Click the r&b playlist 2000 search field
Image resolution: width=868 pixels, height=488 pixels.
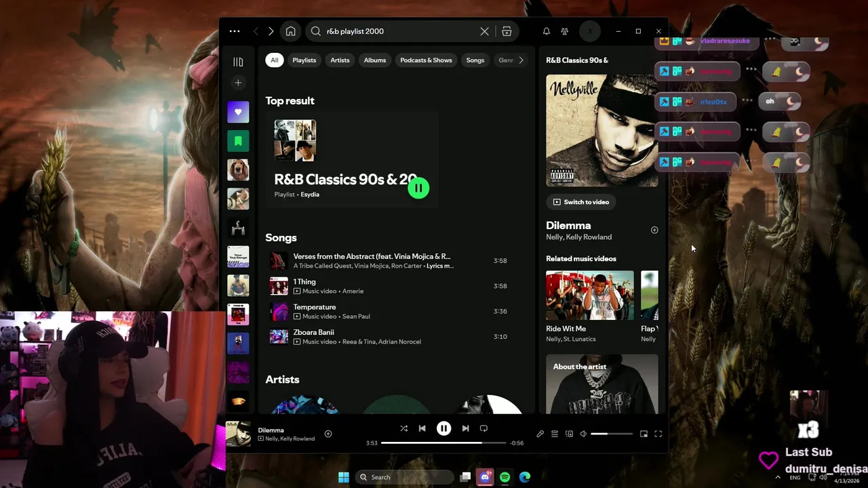400,31
